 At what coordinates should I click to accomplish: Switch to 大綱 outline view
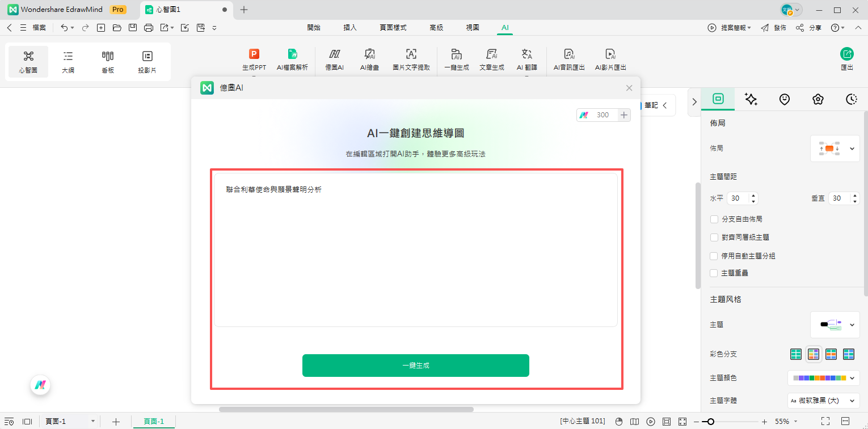68,61
